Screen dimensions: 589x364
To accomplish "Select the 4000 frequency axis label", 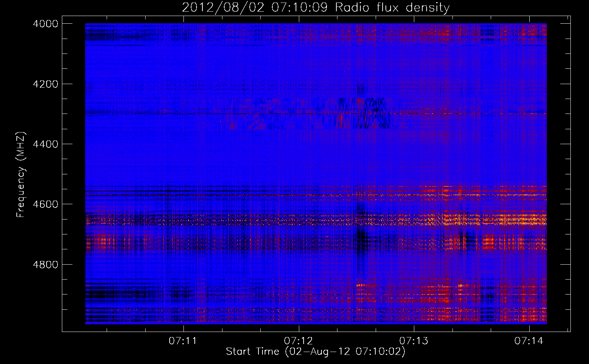I will 46,24.
